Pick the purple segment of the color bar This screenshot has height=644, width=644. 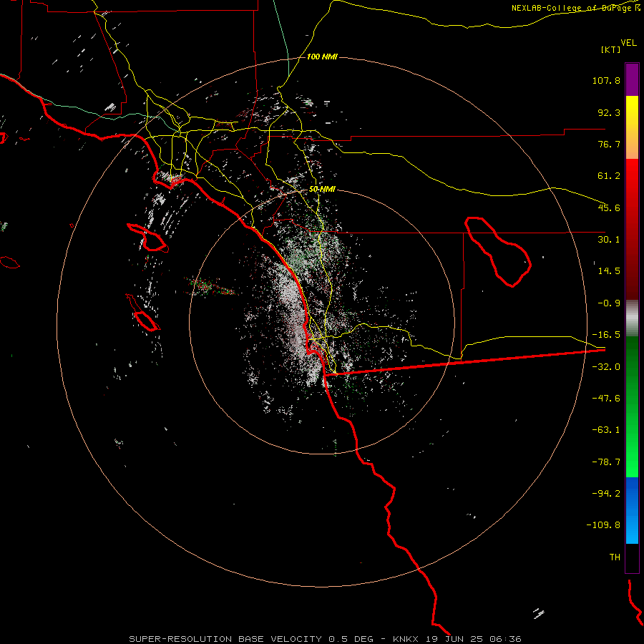coord(632,79)
